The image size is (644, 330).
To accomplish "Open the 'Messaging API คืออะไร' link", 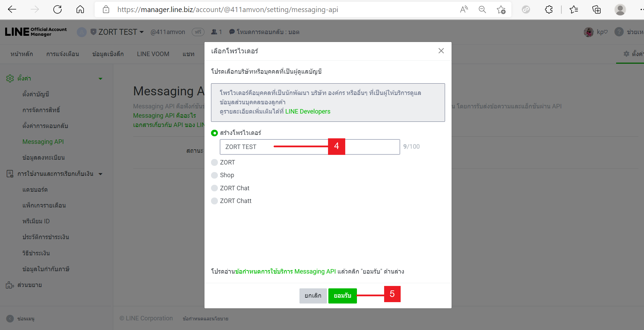I will [165, 116].
